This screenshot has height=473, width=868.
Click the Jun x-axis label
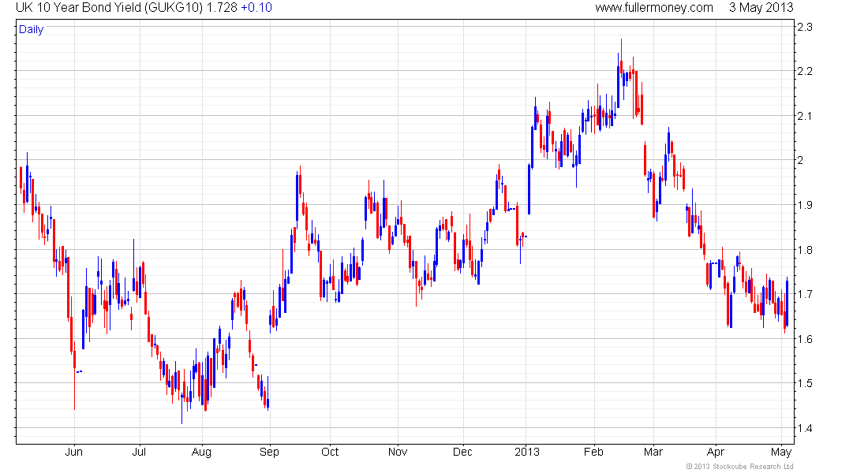pos(73,452)
